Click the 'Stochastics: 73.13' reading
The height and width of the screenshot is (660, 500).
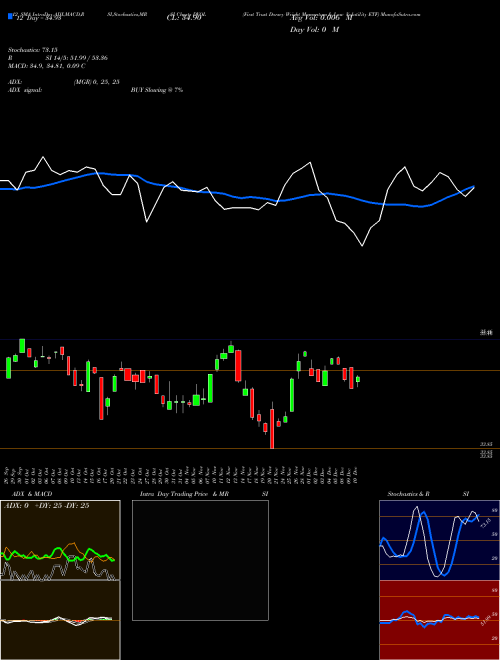tap(32, 50)
